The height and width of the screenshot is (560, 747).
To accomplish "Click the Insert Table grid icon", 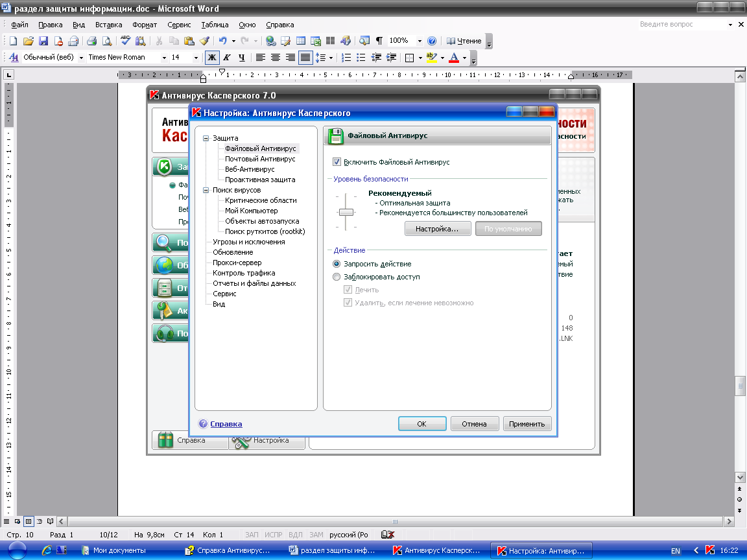I will point(301,41).
